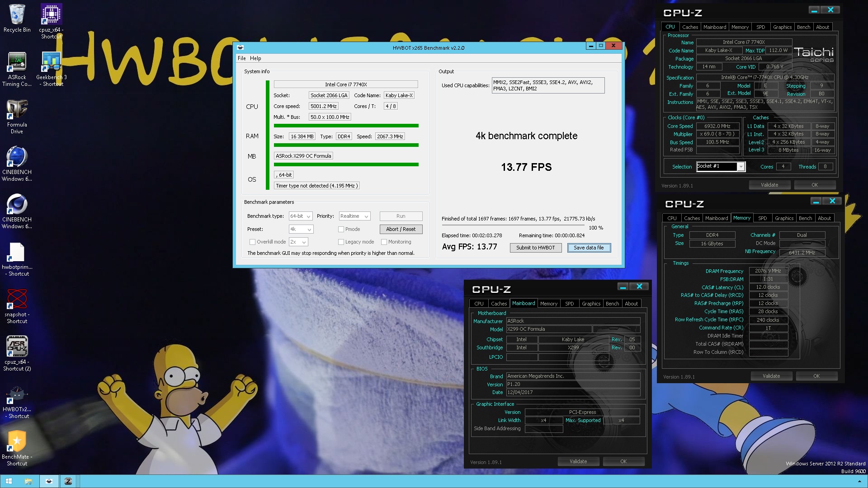The width and height of the screenshot is (868, 488).
Task: Click OK in the top CPU-Z window
Action: [x=815, y=185]
